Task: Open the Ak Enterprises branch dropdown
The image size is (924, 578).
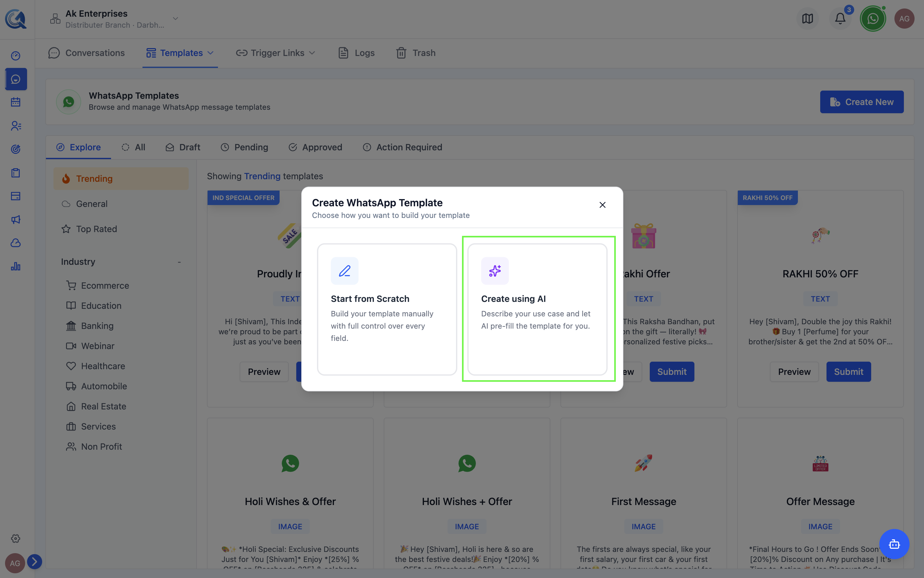Action: coord(114,19)
